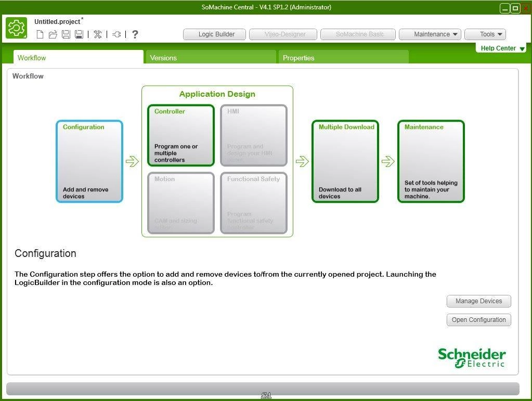
Task: Click the greyed-out Vijeo-Designer button
Action: [283, 34]
